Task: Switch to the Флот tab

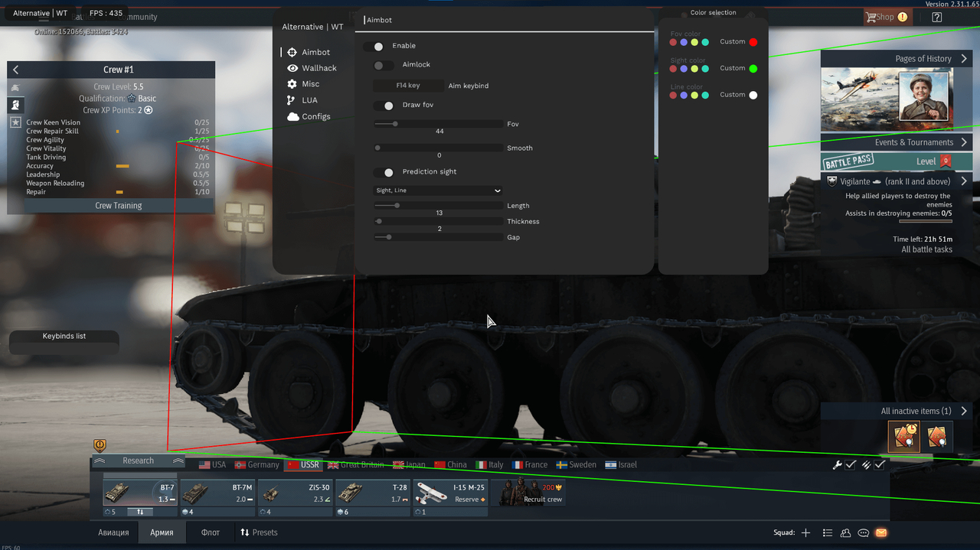Action: [211, 532]
